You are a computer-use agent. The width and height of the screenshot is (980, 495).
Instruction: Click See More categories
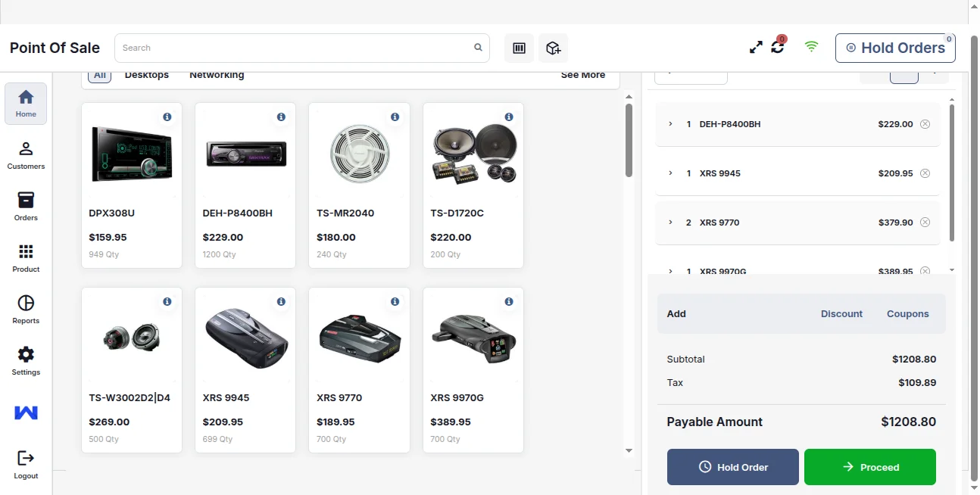583,75
